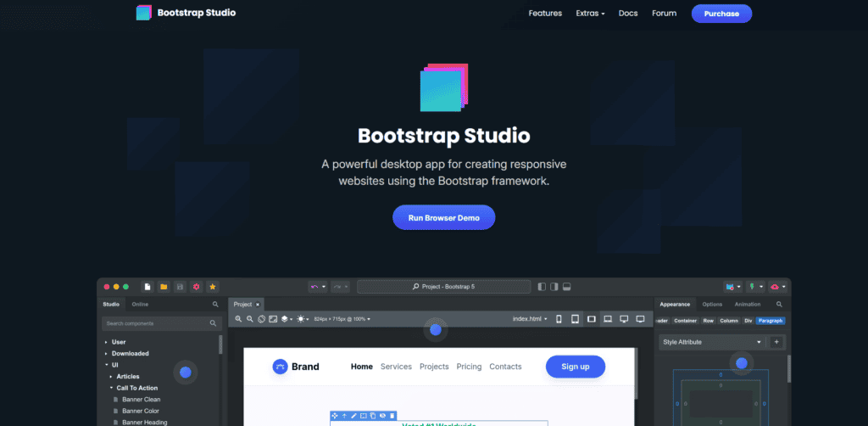Image resolution: width=868 pixels, height=426 pixels.
Task: Select the laptop device size
Action: (608, 318)
